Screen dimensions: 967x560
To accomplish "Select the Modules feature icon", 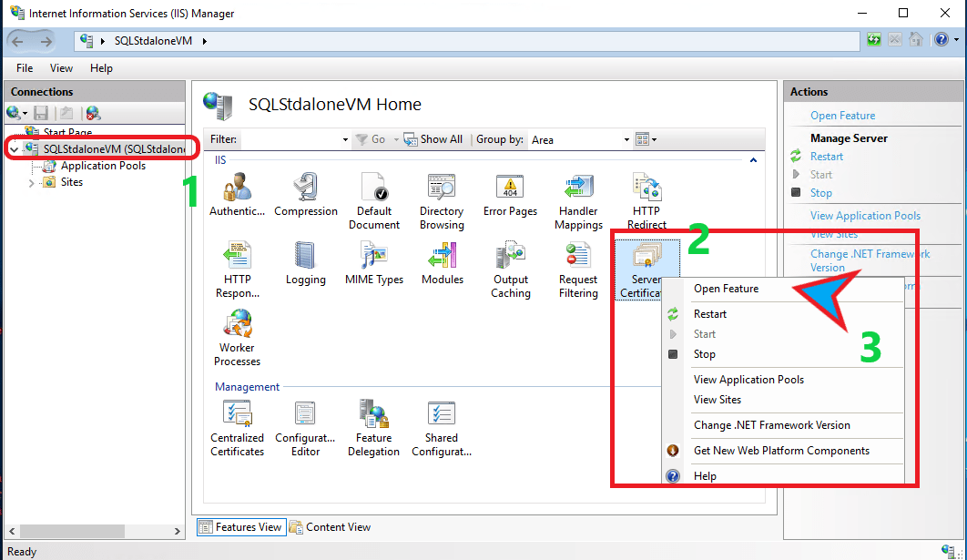I will click(x=443, y=255).
